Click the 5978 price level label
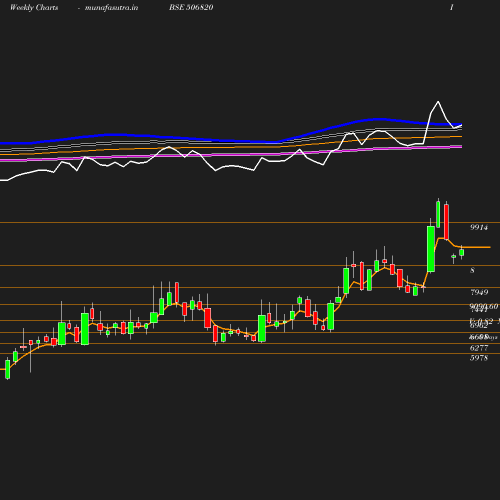Screen dimensions: 500x500 (x=479, y=358)
